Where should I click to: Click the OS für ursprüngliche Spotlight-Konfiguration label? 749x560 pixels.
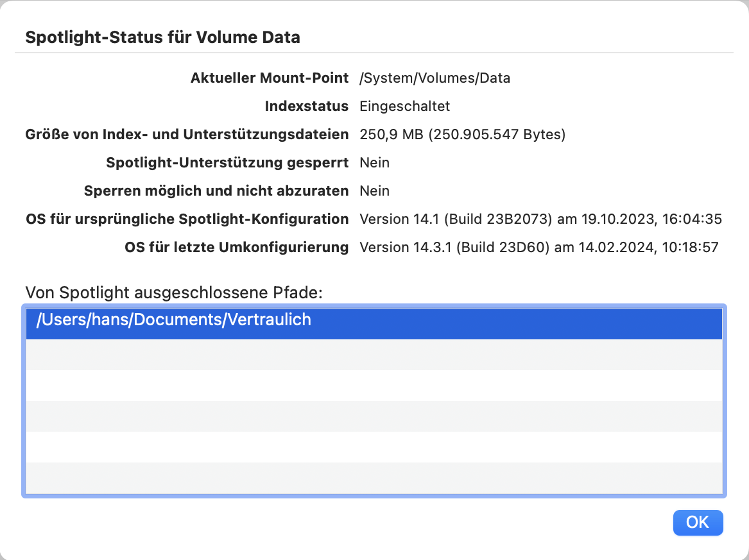[187, 219]
